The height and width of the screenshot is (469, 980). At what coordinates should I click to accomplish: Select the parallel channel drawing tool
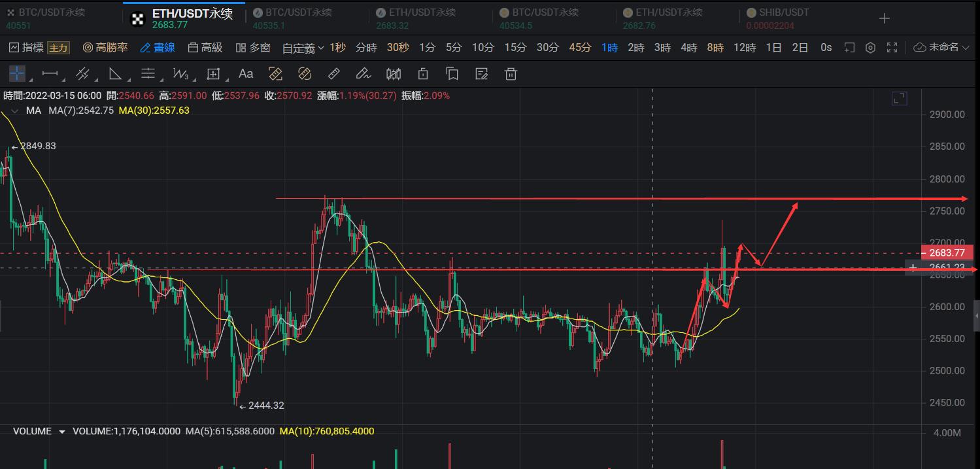coord(82,73)
